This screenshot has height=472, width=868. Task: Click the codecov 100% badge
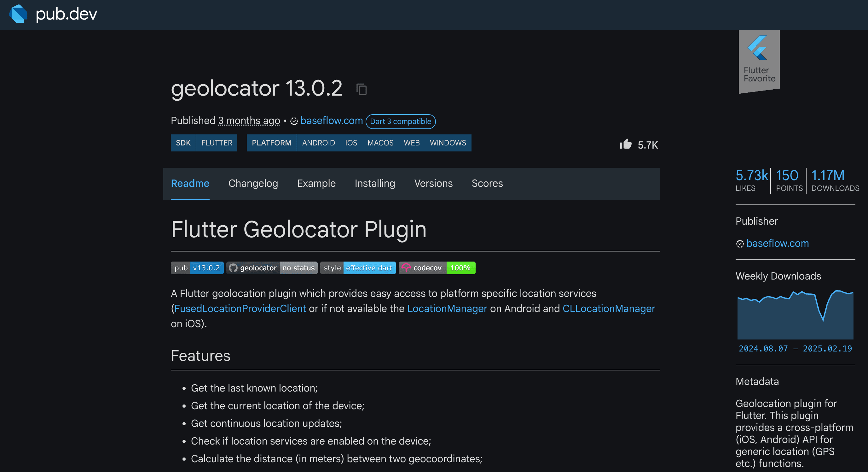(x=437, y=268)
